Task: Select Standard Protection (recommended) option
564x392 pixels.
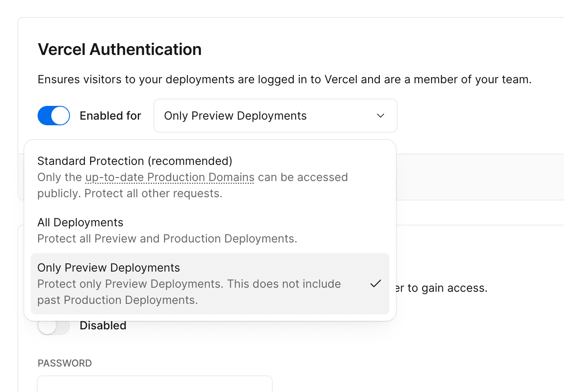Action: pos(210,177)
